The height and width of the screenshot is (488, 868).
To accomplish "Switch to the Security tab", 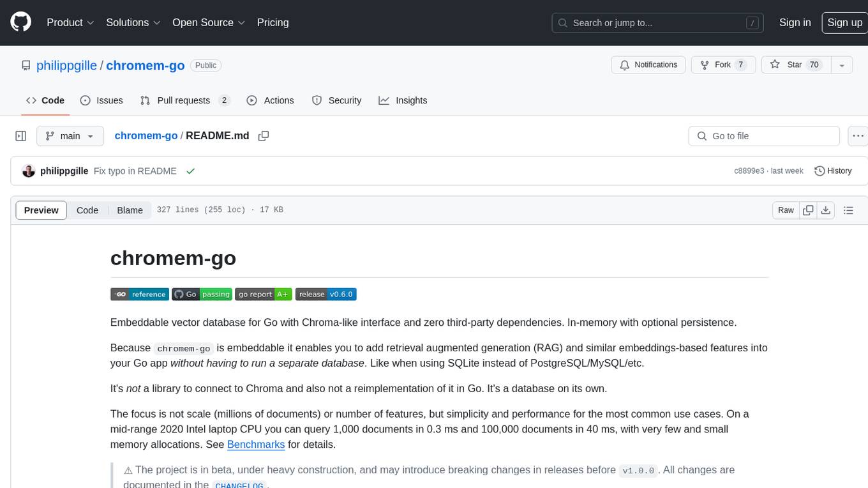I will point(336,100).
